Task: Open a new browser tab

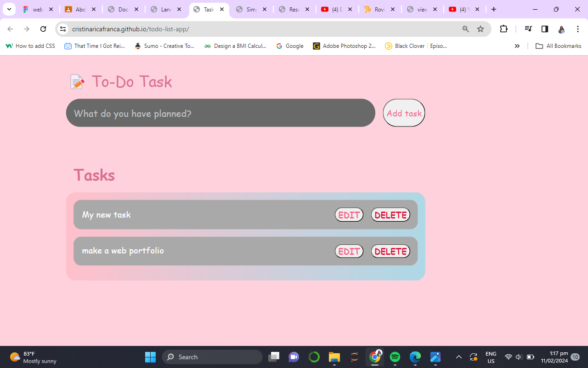Action: [x=494, y=9]
